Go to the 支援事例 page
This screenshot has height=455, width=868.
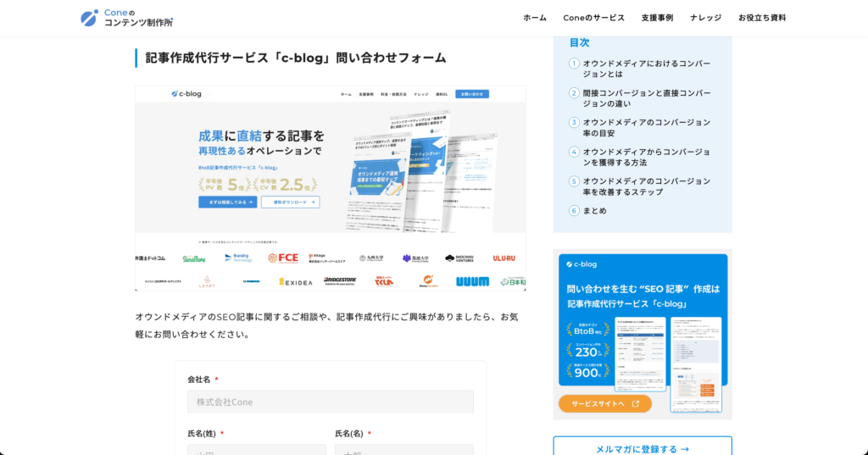[657, 18]
